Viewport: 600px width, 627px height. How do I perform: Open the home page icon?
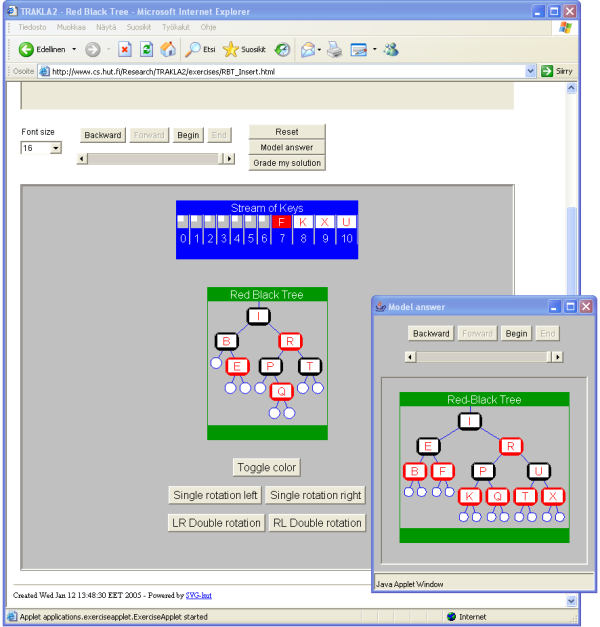pos(168,49)
